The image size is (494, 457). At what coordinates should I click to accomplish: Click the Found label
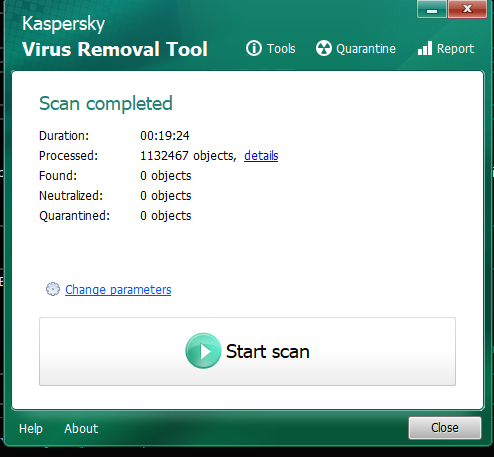point(58,176)
